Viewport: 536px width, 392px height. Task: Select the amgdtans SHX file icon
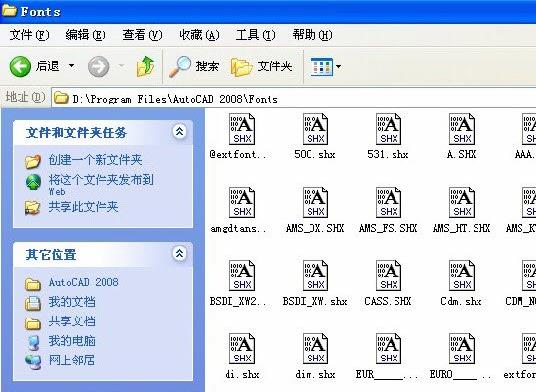[x=242, y=202]
